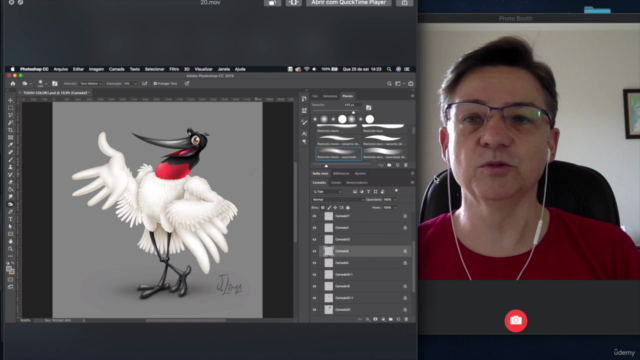The width and height of the screenshot is (640, 360).
Task: Open the Editar menu
Action: point(78,69)
